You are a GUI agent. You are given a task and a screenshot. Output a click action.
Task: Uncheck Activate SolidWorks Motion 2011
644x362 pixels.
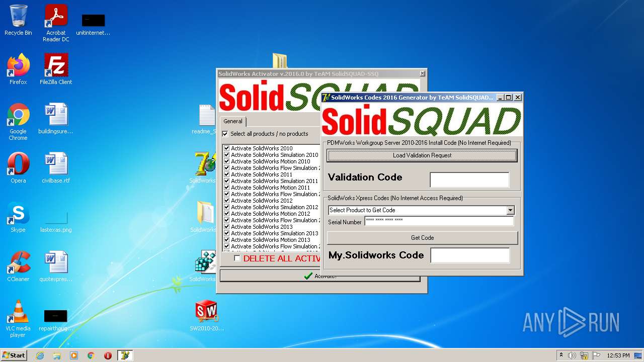(x=227, y=188)
